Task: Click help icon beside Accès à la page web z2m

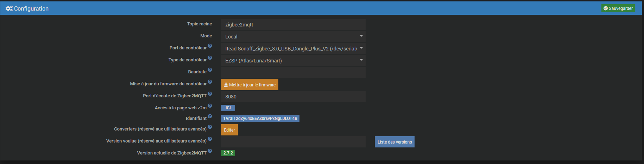Action: pyautogui.click(x=210, y=106)
